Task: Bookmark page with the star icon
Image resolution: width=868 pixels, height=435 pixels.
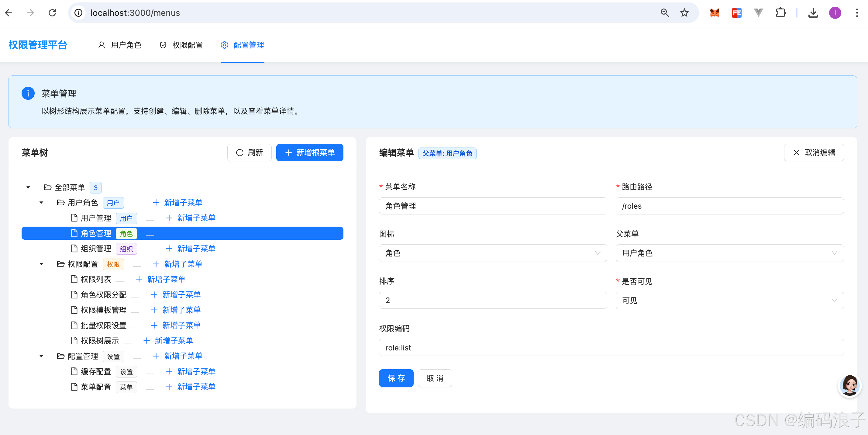Action: [684, 13]
